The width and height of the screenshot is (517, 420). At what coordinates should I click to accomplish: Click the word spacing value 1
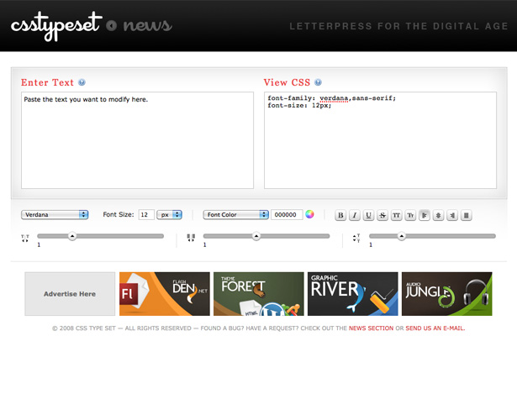(205, 244)
